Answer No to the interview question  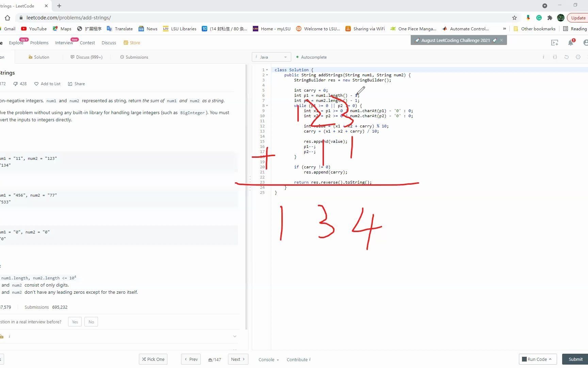[x=91, y=322]
